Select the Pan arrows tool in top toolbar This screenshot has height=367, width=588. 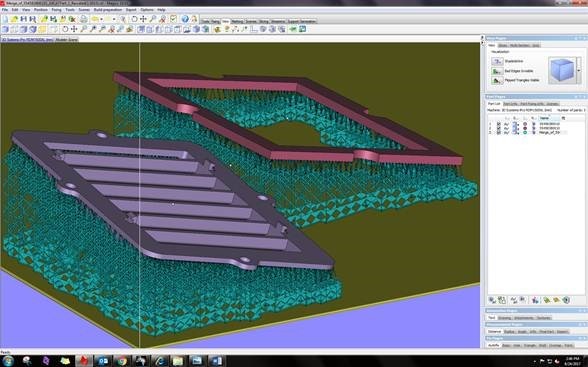point(143,19)
